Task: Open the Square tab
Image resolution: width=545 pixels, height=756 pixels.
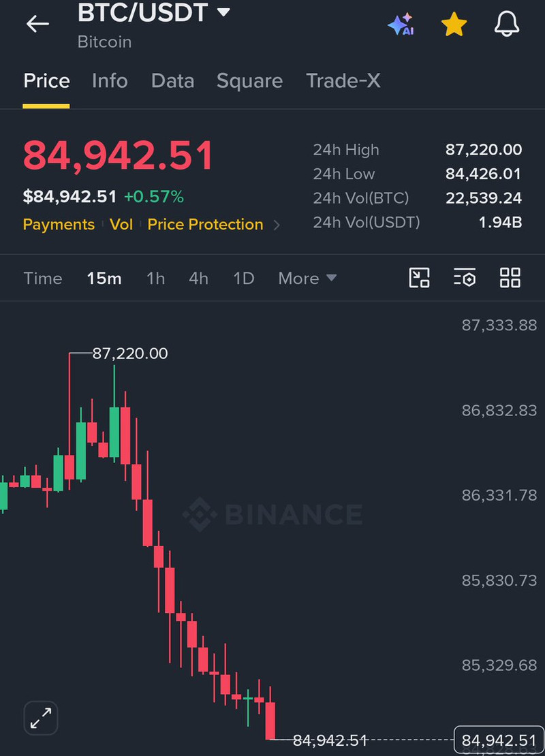Action: pos(249,81)
